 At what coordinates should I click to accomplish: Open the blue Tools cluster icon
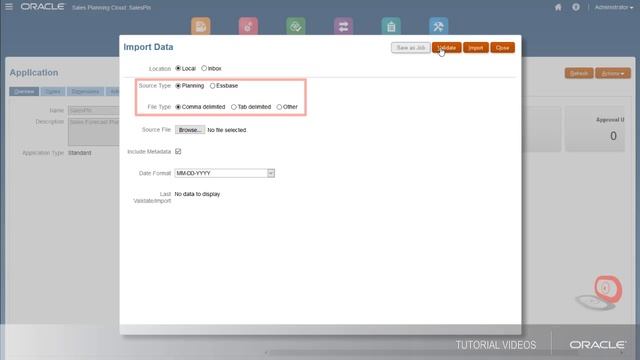(x=439, y=26)
